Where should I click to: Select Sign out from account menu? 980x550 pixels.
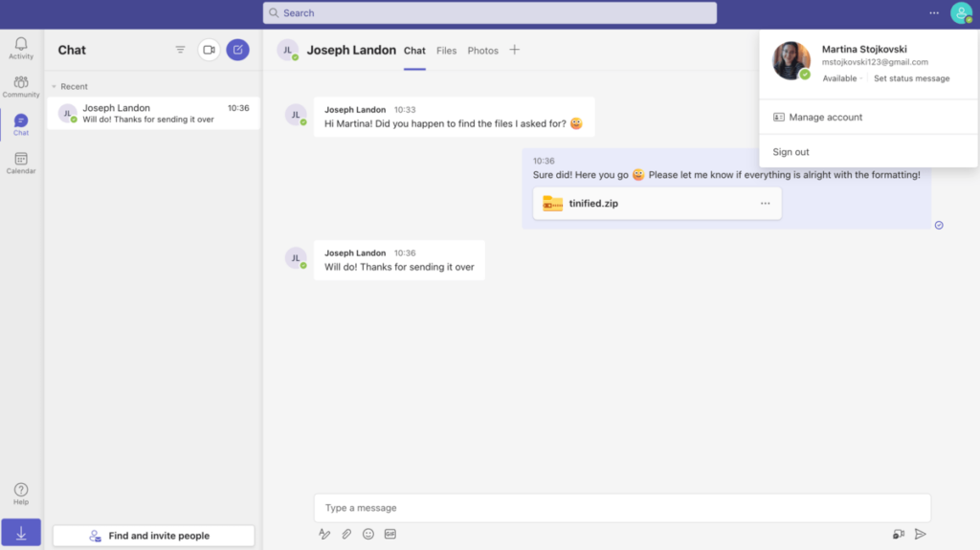click(791, 152)
